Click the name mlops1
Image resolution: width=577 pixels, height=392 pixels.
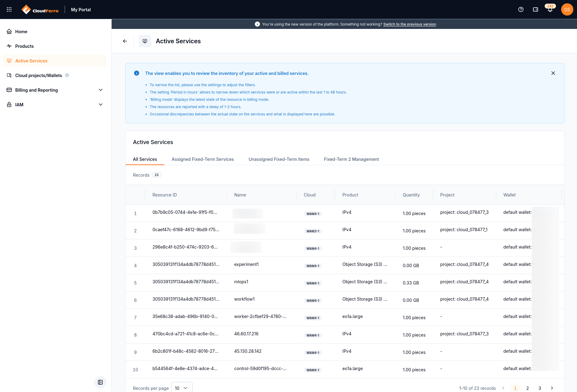coord(241,282)
